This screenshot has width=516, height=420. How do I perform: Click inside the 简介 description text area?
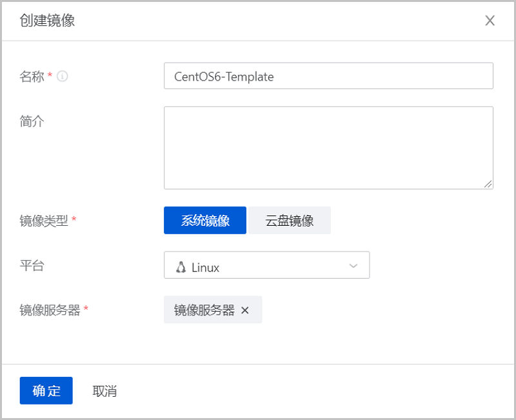point(328,148)
